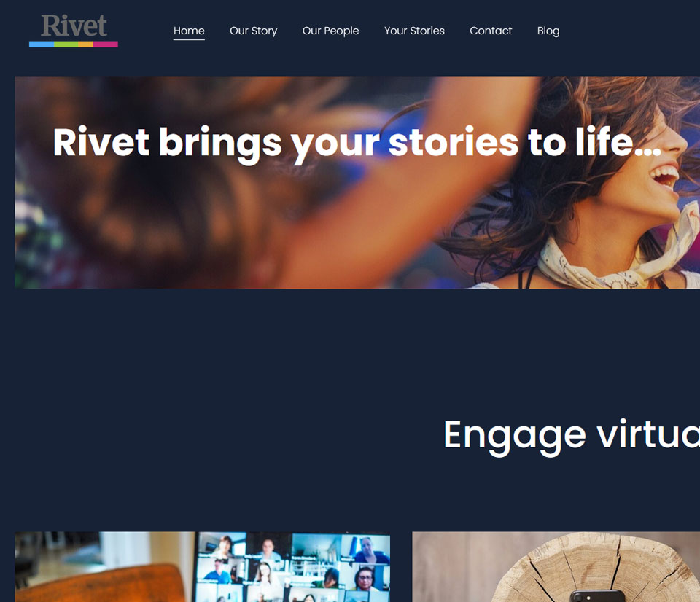The image size is (700, 602).
Task: Open the wooden stump image thumbnail
Action: click(x=556, y=566)
